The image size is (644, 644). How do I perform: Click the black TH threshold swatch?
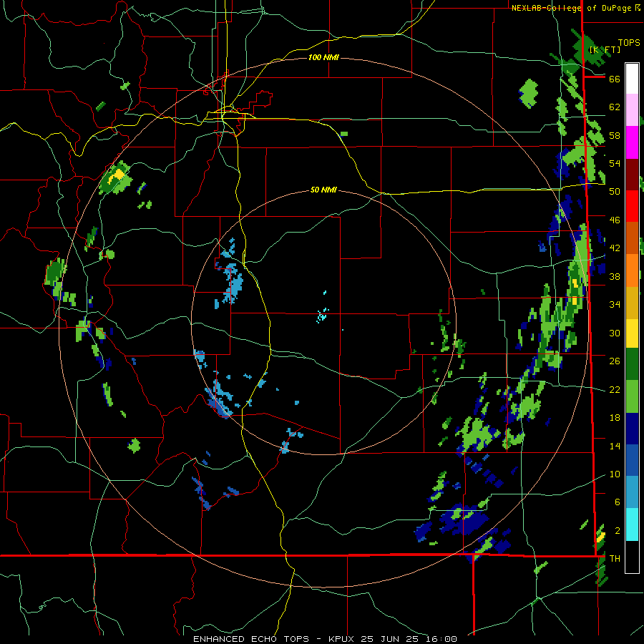[632, 557]
